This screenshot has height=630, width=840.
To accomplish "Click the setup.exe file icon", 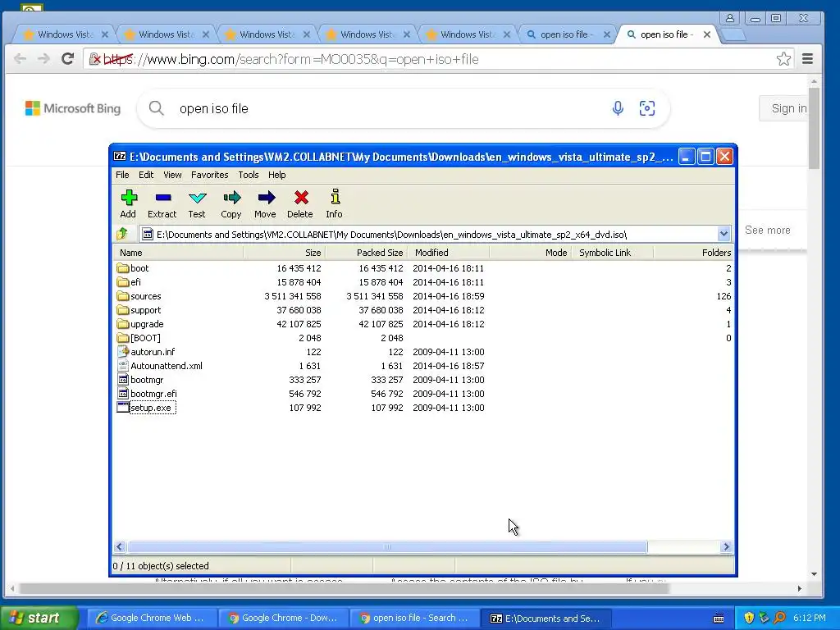I will [123, 407].
